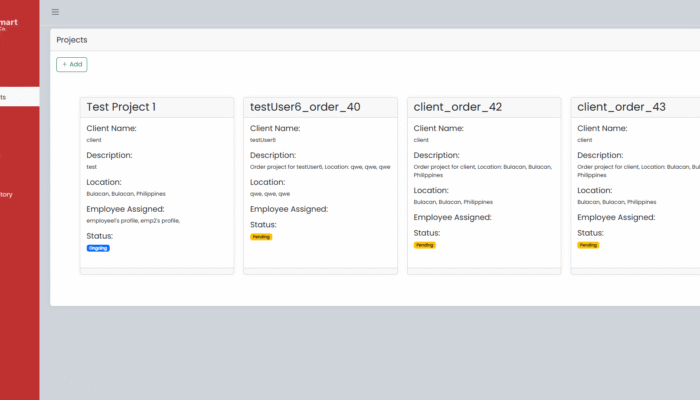Select client name in Test Project 1
700x400 pixels.
[94, 140]
